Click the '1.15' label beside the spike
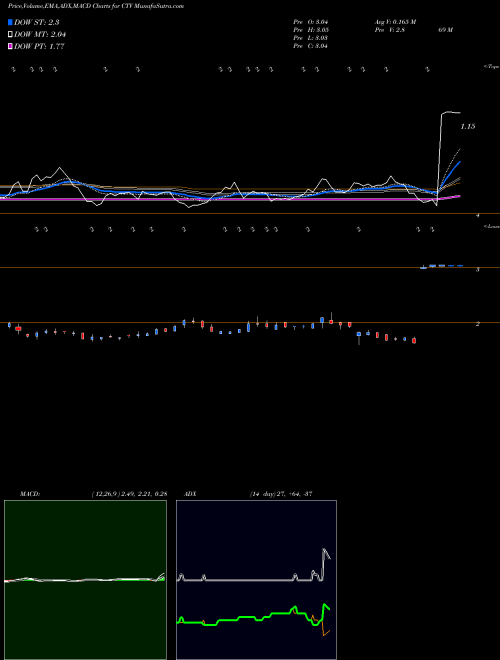This screenshot has width=500, height=660. click(468, 126)
